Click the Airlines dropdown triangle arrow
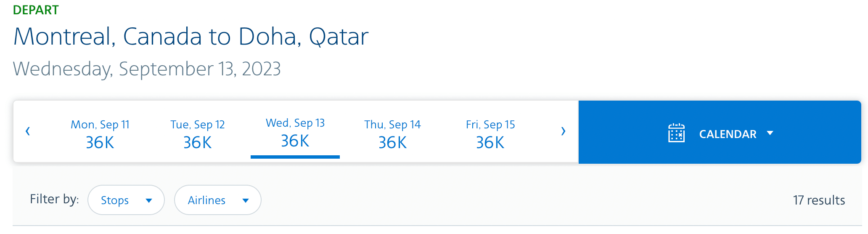 click(x=246, y=201)
